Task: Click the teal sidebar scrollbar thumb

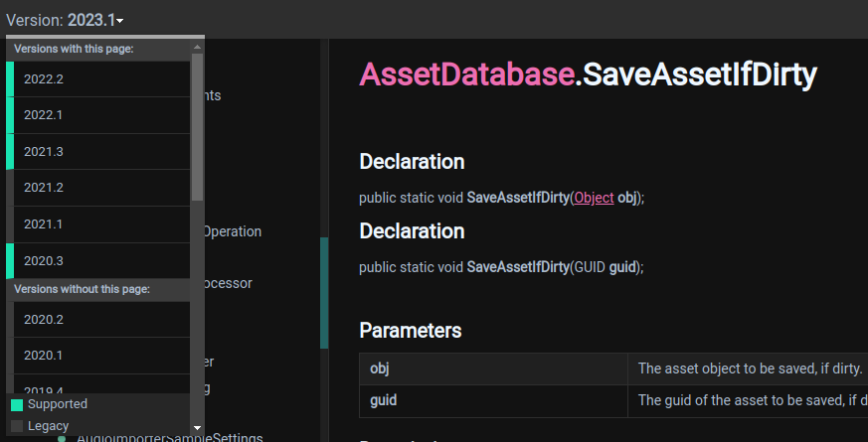Action: point(324,293)
